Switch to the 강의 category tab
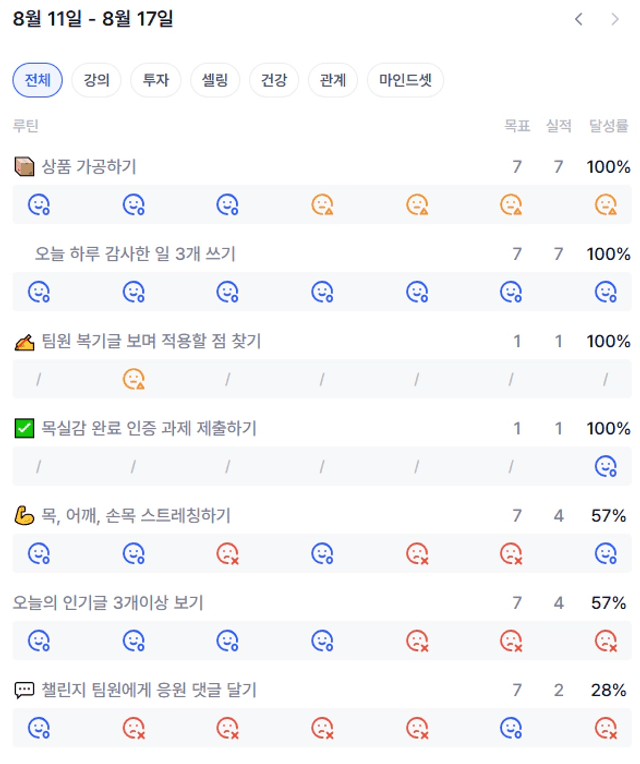Screen dimensions: 640x764 (96, 80)
